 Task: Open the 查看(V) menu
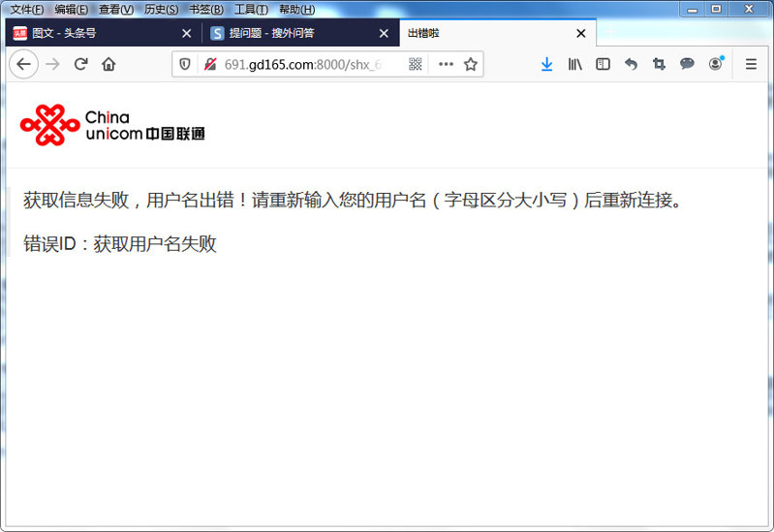(116, 9)
